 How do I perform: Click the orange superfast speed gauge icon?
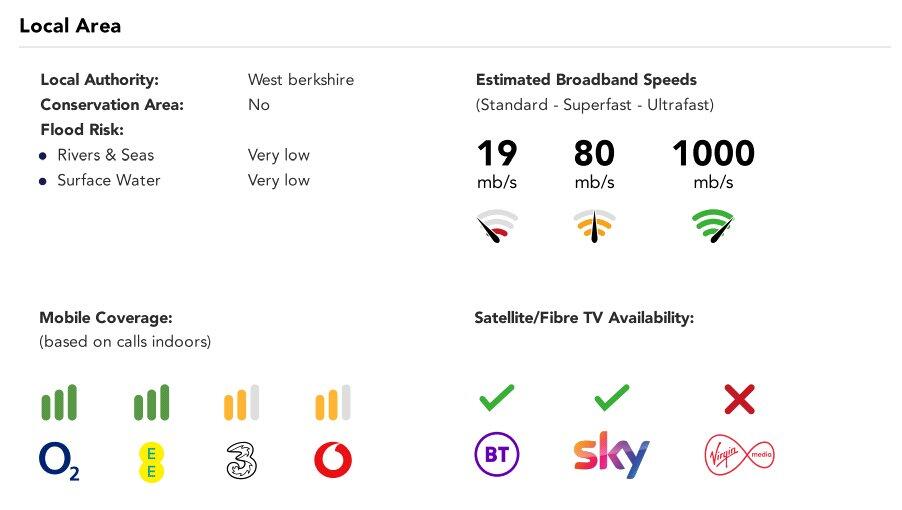[594, 227]
